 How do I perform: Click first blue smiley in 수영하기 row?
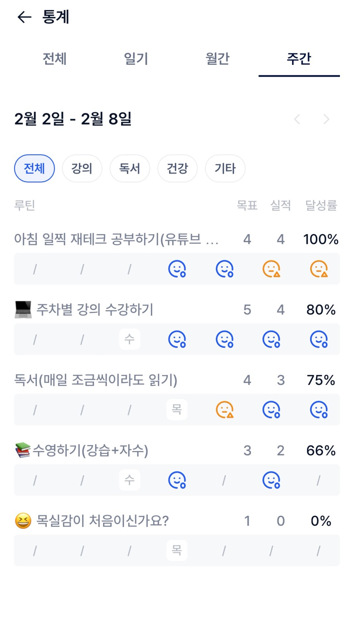(x=177, y=480)
